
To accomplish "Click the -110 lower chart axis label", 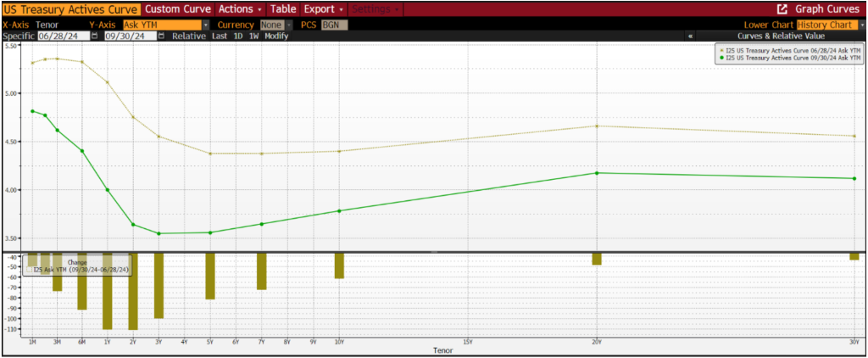I will point(12,329).
